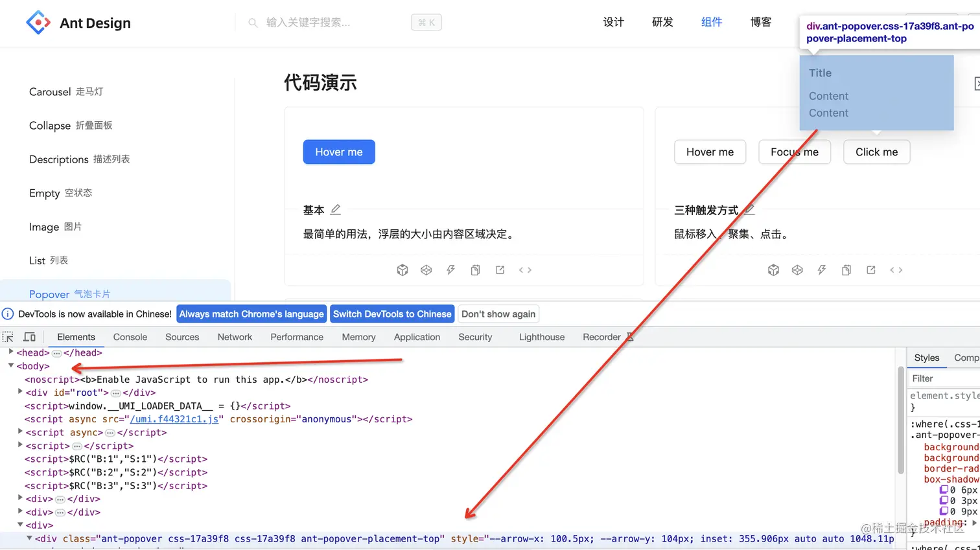
Task: Open 研发 in top navigation
Action: 662,22
